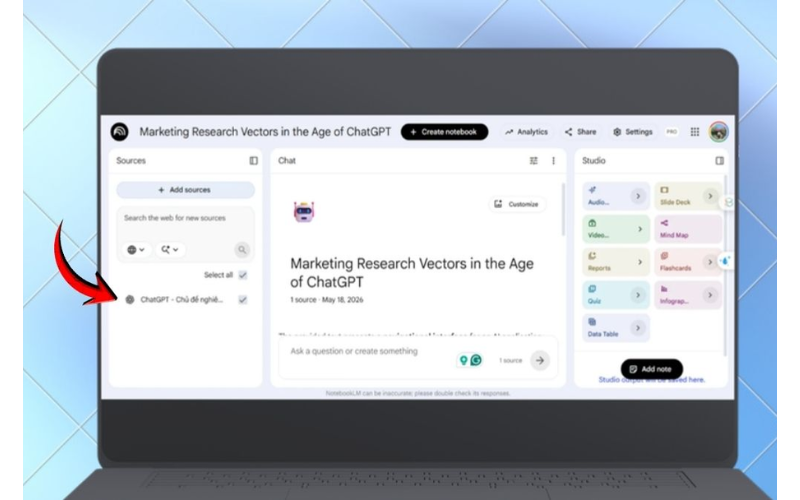Create a Mind Map

[x=688, y=229]
